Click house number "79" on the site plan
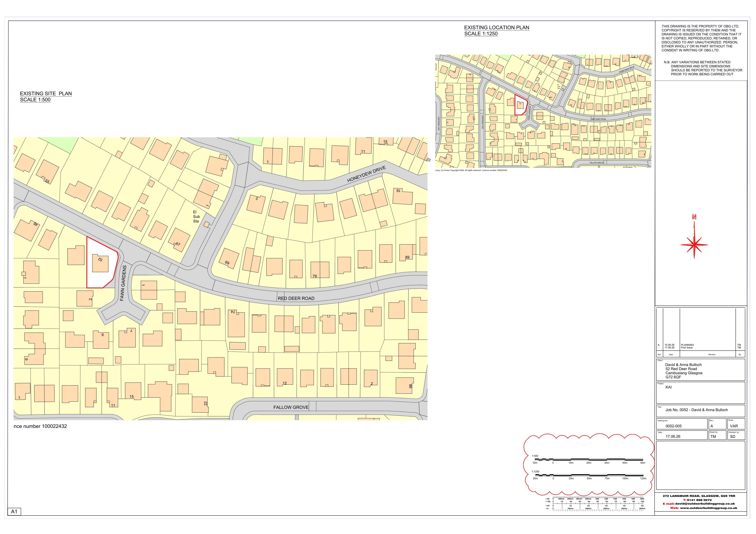This screenshot has width=756, height=534. pyautogui.click(x=315, y=276)
